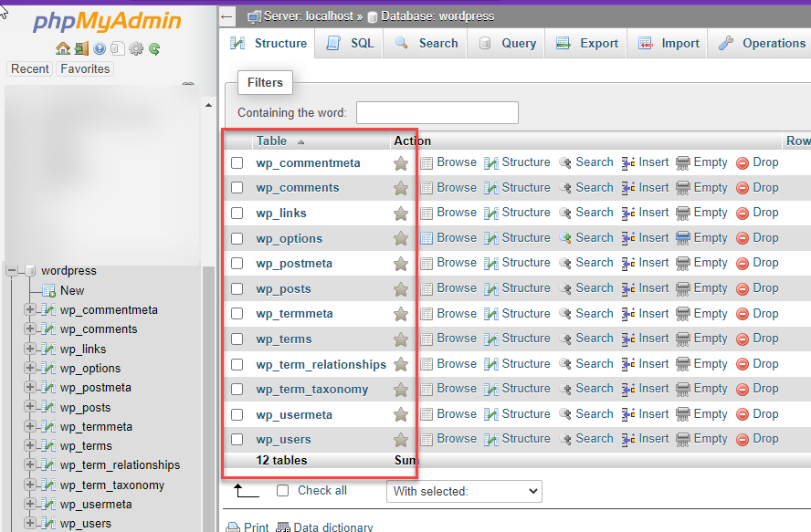Switch to the SQL tab
The width and height of the screenshot is (811, 532).
[x=351, y=43]
